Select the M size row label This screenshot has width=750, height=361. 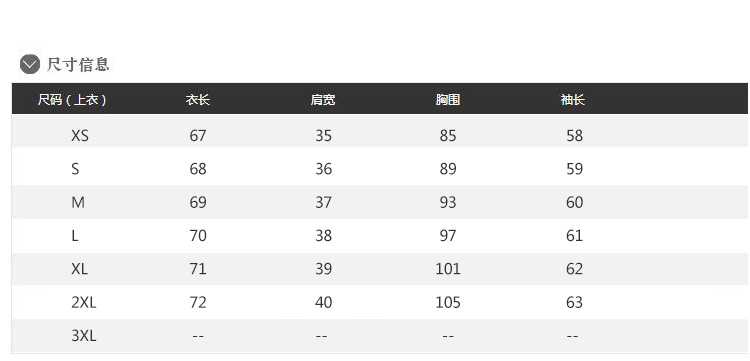point(78,202)
